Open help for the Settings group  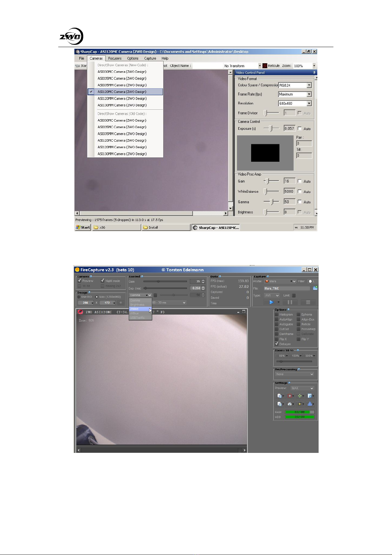pos(289,383)
